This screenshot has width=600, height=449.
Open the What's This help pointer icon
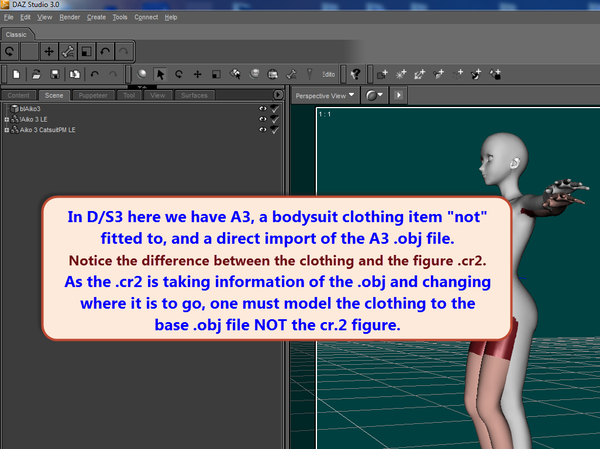tap(356, 74)
